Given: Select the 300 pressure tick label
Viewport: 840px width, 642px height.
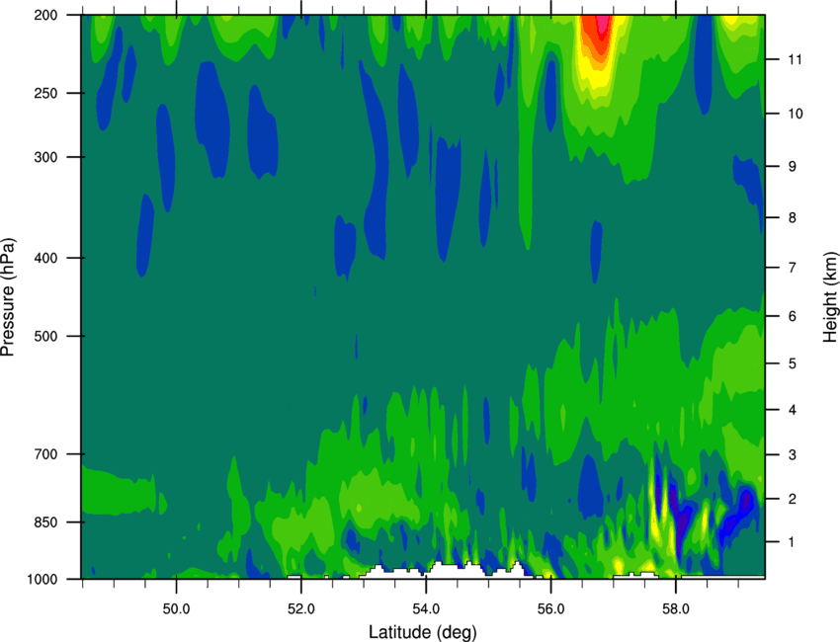Looking at the screenshot, I should pyautogui.click(x=45, y=157).
